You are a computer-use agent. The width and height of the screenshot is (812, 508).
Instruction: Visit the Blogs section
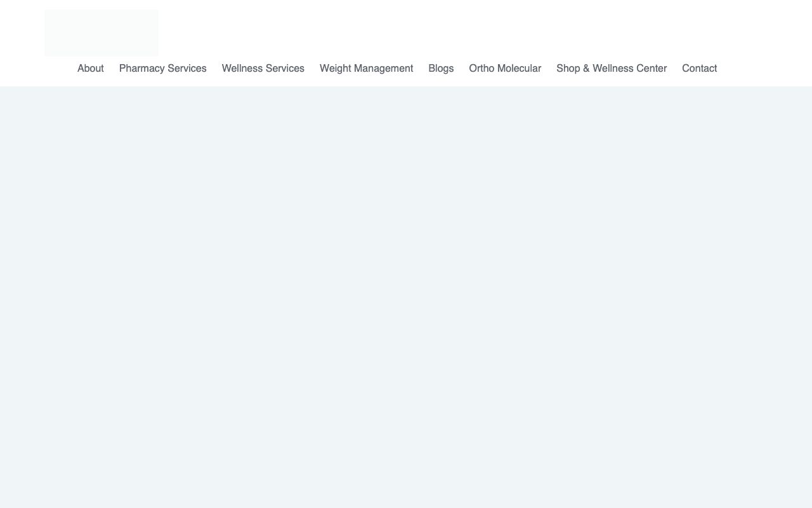tap(441, 68)
